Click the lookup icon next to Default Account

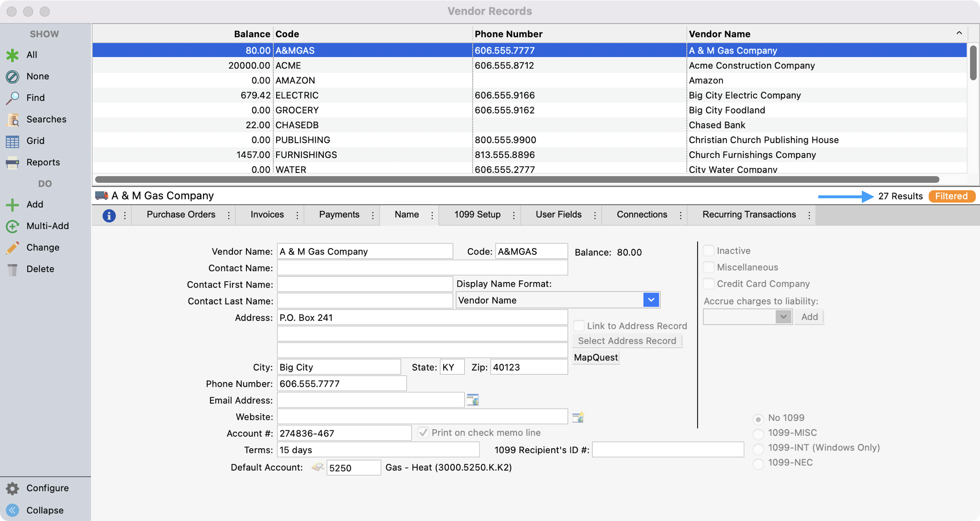point(317,467)
